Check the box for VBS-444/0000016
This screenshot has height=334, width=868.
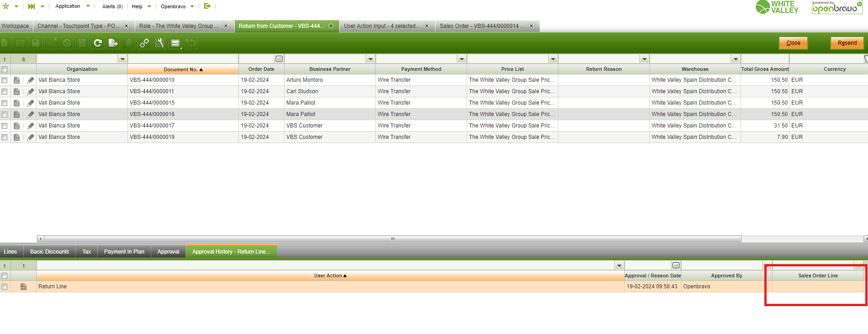pos(5,114)
